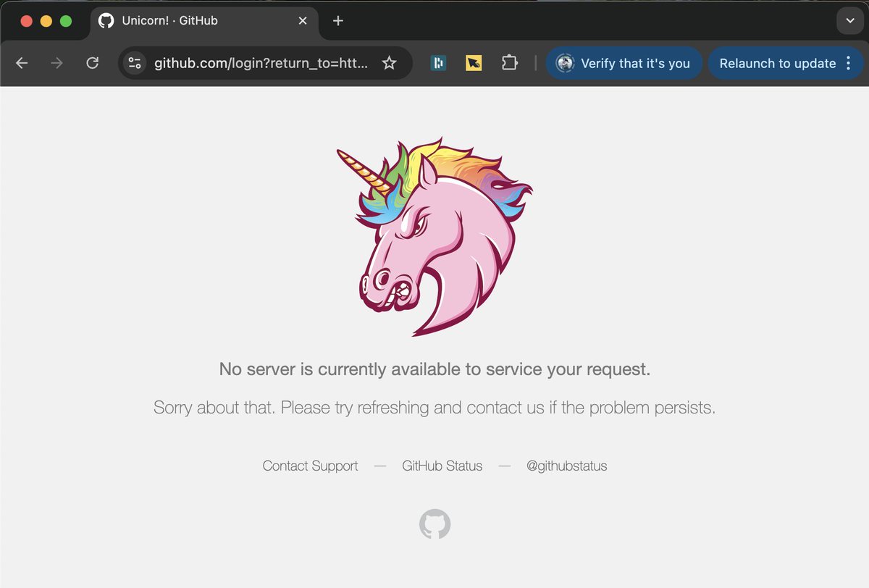Viewport: 869px width, 588px height.
Task: Click the forward navigation arrow
Action: click(57, 63)
